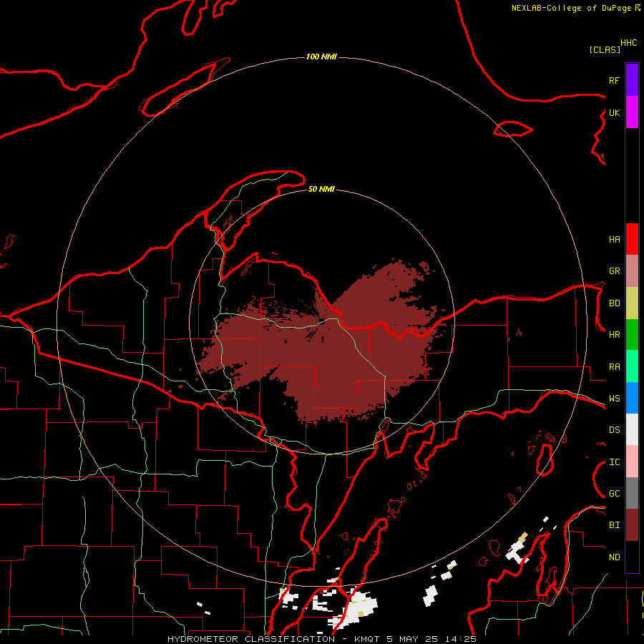Click the GC legend label
The image size is (644, 644).
[614, 494]
